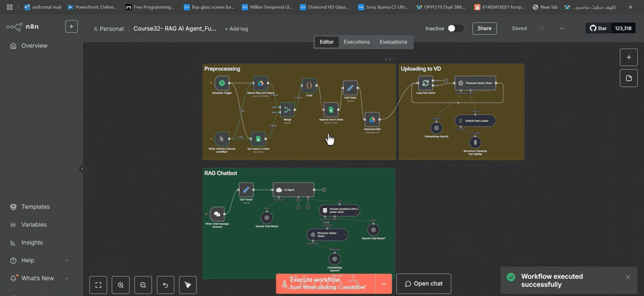Select the Code node

point(309,86)
